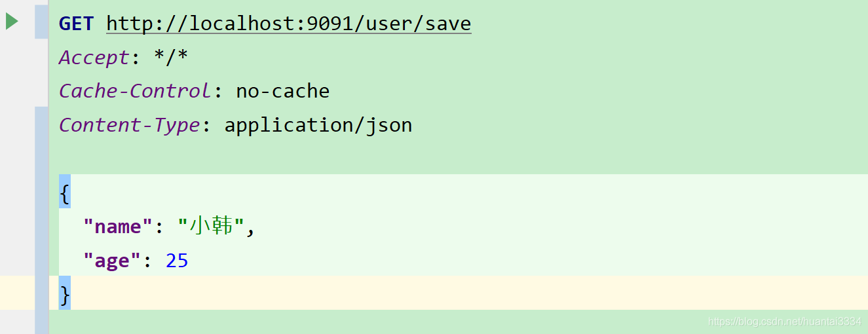Place cursor on the */* Accept value
Viewport: 868px width, 334px height.
pos(171,58)
